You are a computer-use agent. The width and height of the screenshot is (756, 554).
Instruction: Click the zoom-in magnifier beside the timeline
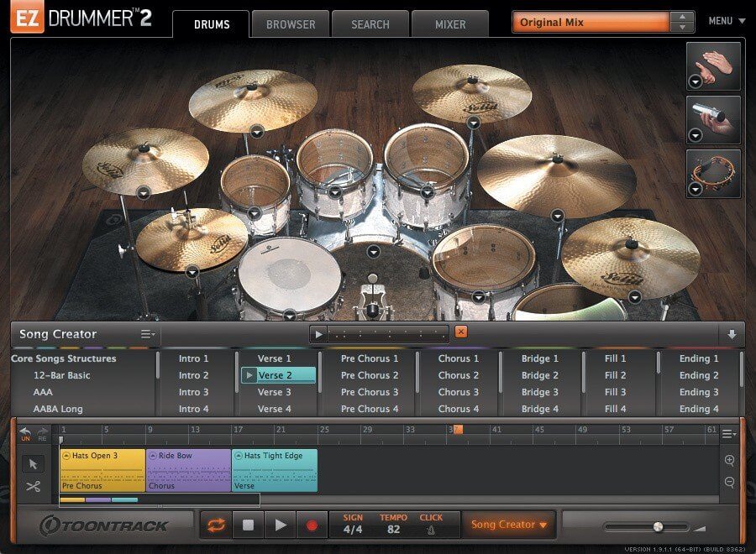[730, 462]
